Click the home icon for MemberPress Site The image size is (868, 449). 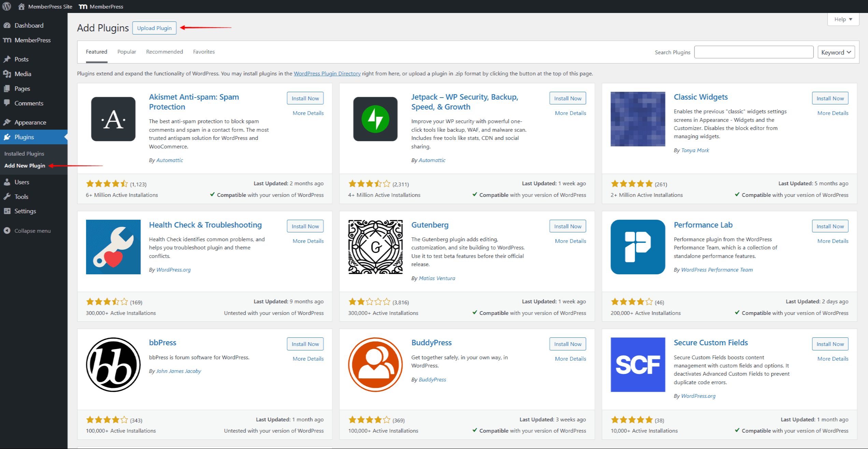pyautogui.click(x=21, y=6)
